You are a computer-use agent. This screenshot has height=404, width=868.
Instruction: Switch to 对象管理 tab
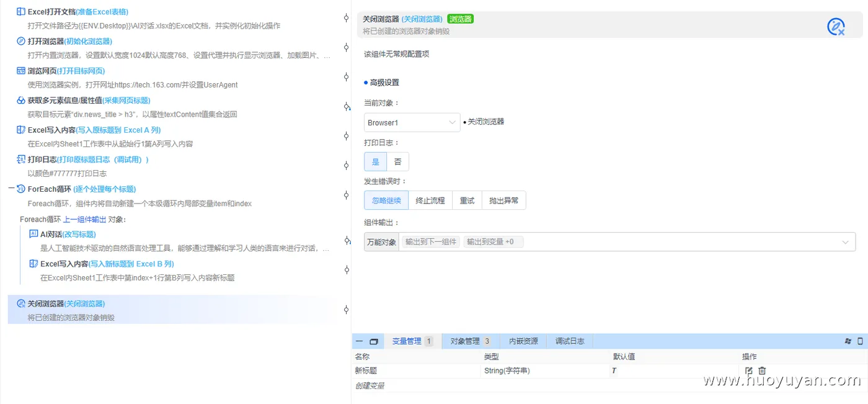471,341
